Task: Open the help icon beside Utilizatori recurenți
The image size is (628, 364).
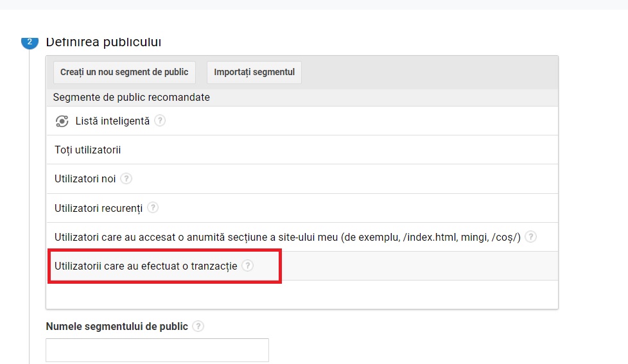Action: (153, 207)
